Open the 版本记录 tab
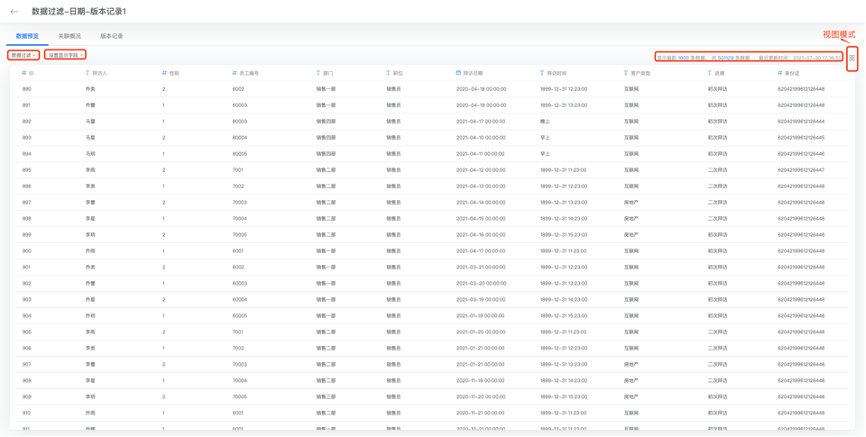 tap(111, 36)
